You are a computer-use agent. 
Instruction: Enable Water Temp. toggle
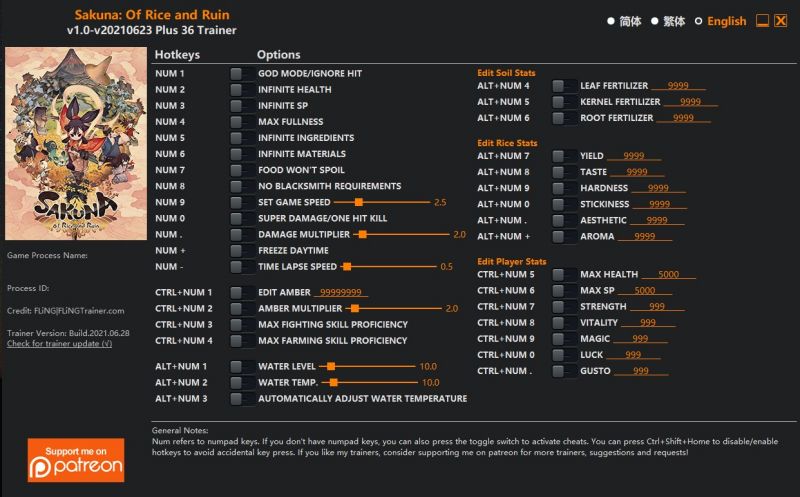[x=242, y=383]
